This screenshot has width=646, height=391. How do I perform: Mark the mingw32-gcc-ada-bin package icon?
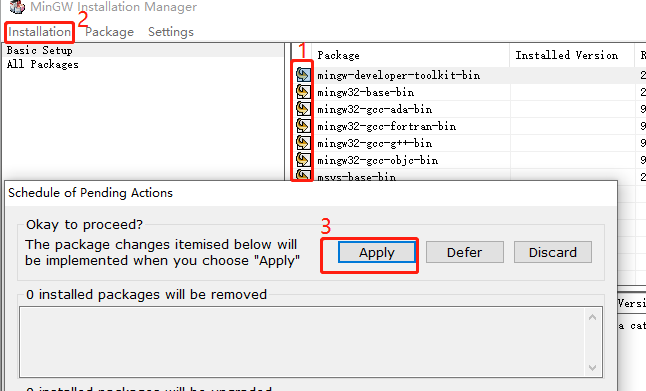[303, 109]
